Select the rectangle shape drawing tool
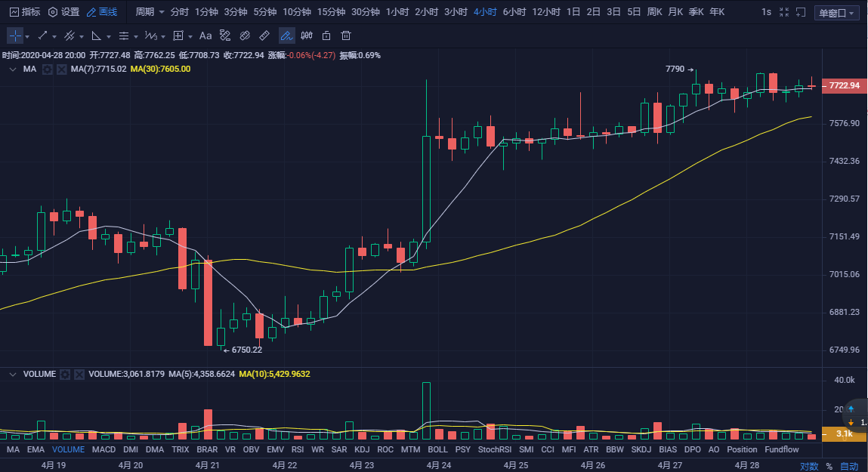The height and width of the screenshot is (472, 868). [178, 35]
